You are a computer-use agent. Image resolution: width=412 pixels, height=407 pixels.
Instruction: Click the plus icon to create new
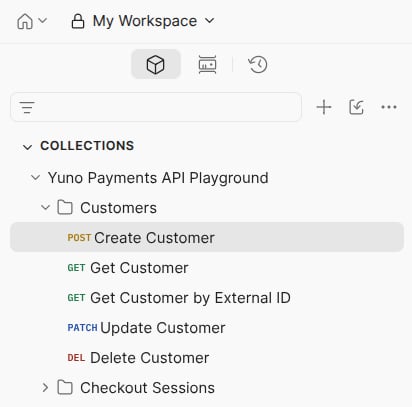coord(324,107)
